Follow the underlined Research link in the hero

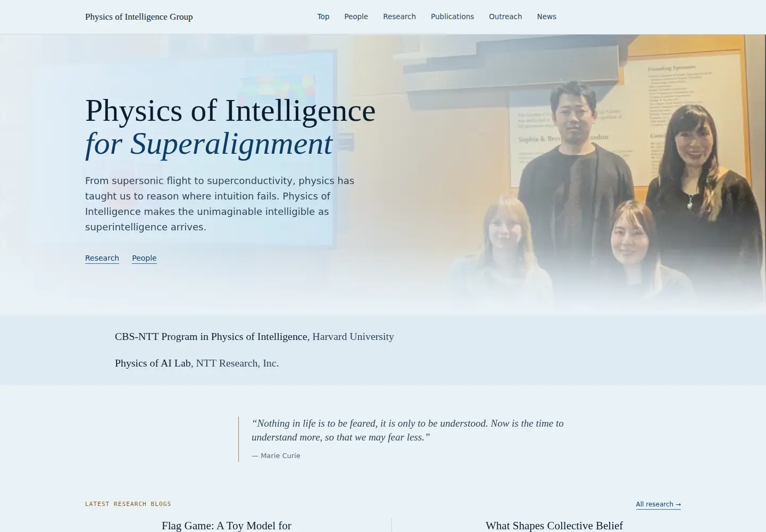tap(102, 258)
